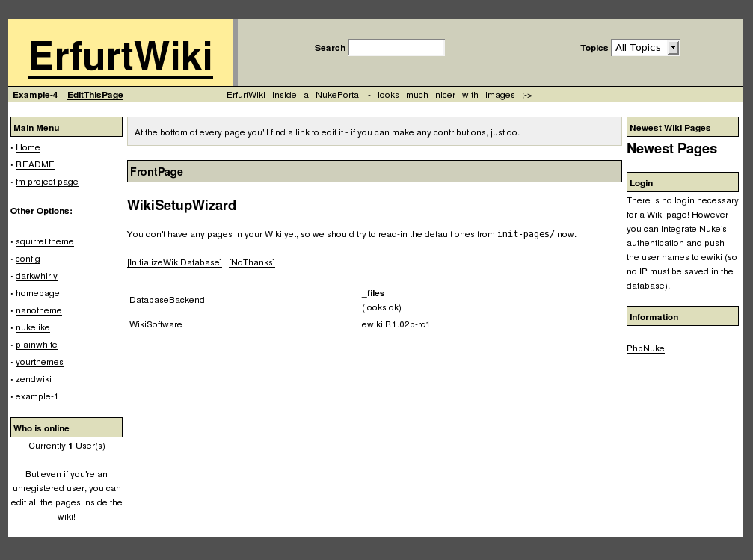Decline setup via the NoThanks link
Viewport: 753px width, 560px height.
click(252, 262)
